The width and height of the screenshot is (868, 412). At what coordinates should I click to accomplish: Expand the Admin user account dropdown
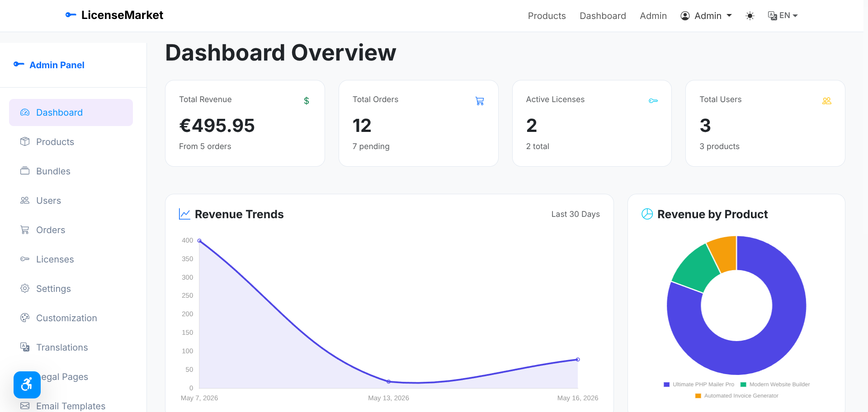click(706, 16)
